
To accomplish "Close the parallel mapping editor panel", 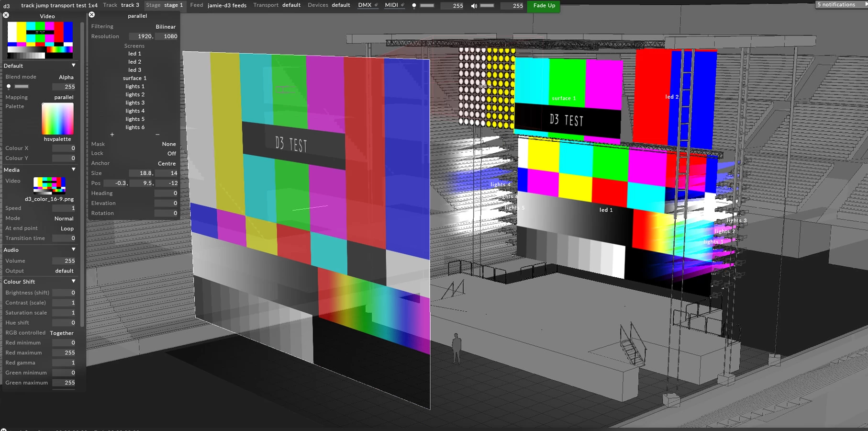I will pos(92,15).
